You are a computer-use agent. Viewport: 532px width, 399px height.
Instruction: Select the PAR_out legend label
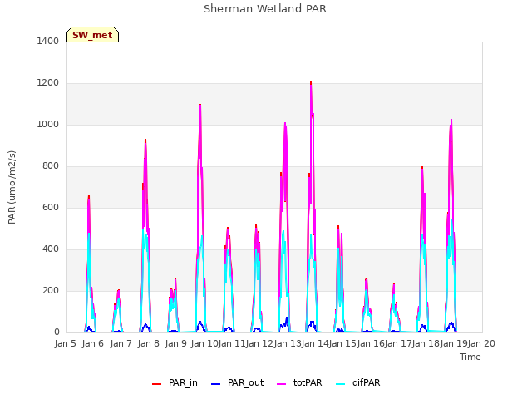point(246,382)
